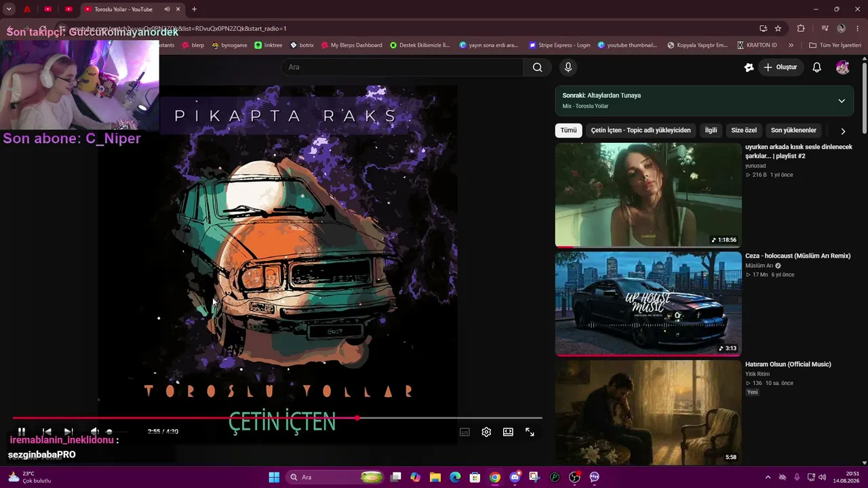868x488 pixels.
Task: Open the Windows Start menu
Action: pos(274,477)
